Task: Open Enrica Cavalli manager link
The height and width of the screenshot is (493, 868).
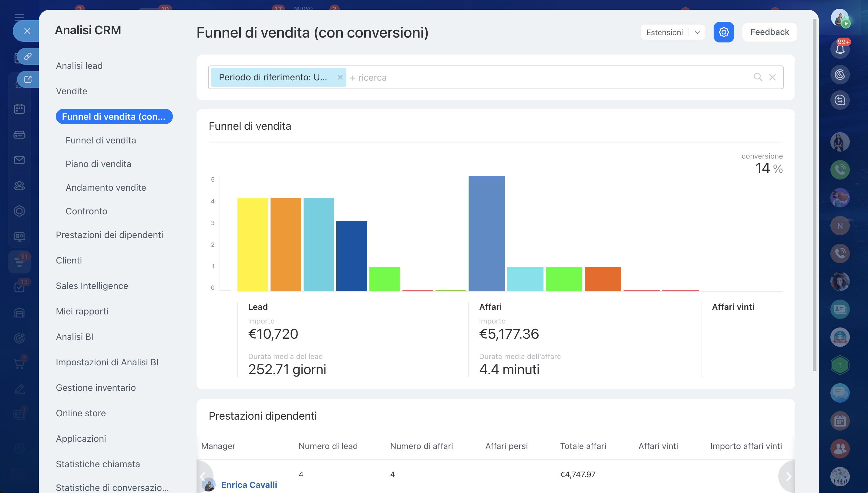Action: [x=249, y=485]
